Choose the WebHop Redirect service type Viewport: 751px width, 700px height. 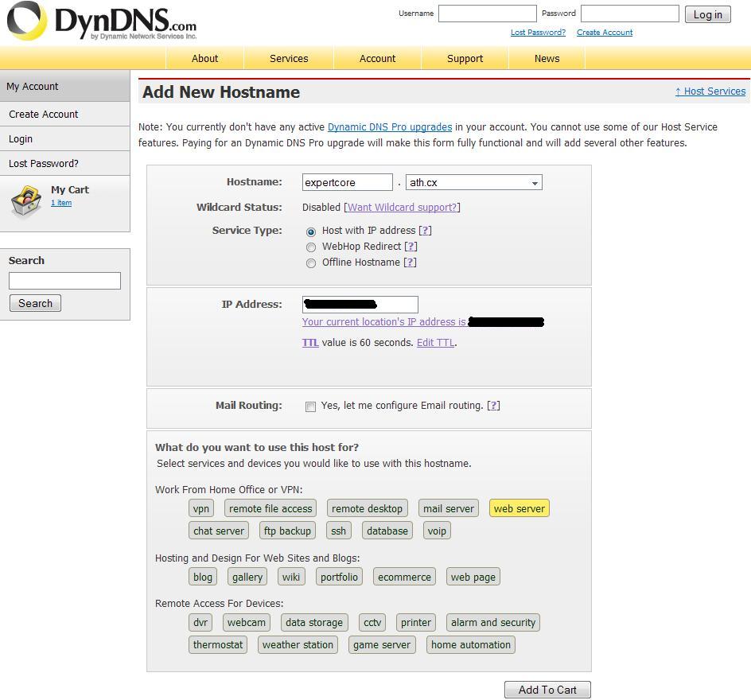[311, 247]
